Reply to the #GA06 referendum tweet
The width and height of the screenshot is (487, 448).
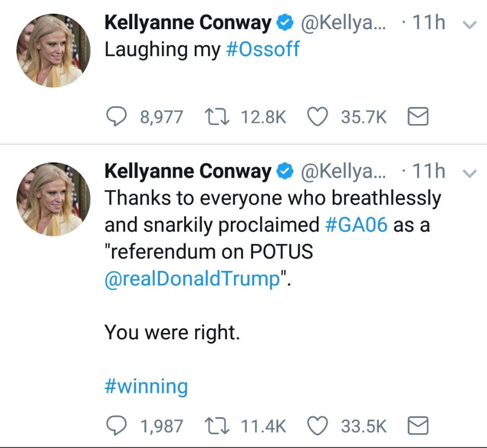pos(117,425)
